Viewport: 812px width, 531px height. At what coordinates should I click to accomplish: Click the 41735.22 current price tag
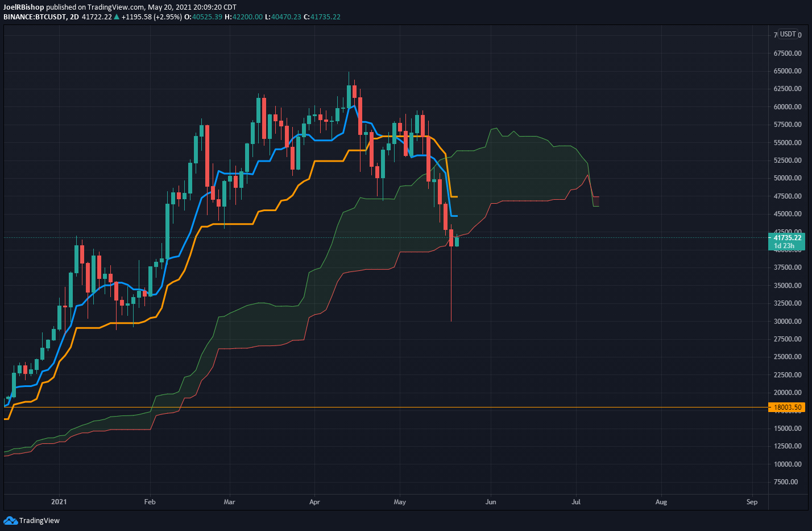click(x=787, y=238)
